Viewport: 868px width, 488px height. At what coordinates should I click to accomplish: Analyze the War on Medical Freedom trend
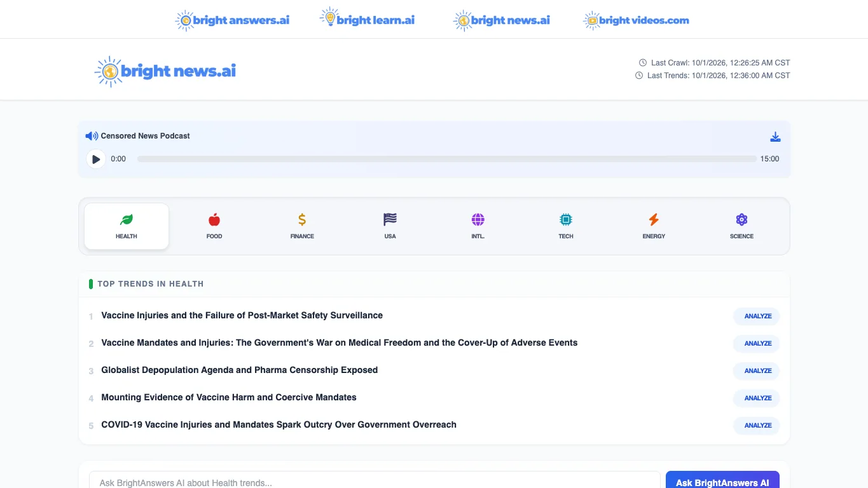(x=757, y=343)
